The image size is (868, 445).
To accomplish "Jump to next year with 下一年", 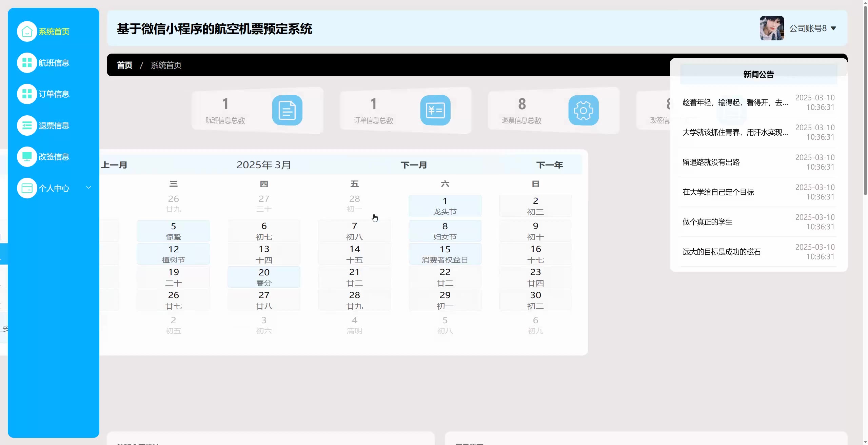I will point(549,165).
